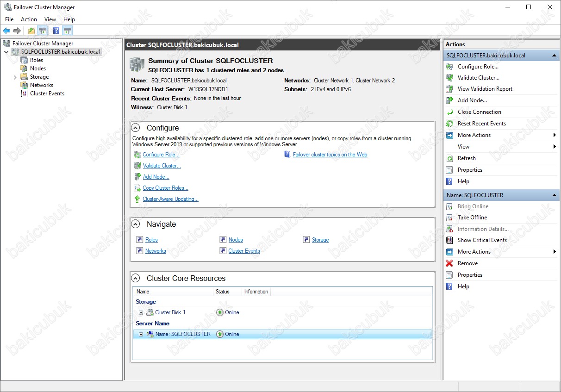561x392 pixels.
Task: Click the Networks link under Navigate
Action: coord(156,251)
